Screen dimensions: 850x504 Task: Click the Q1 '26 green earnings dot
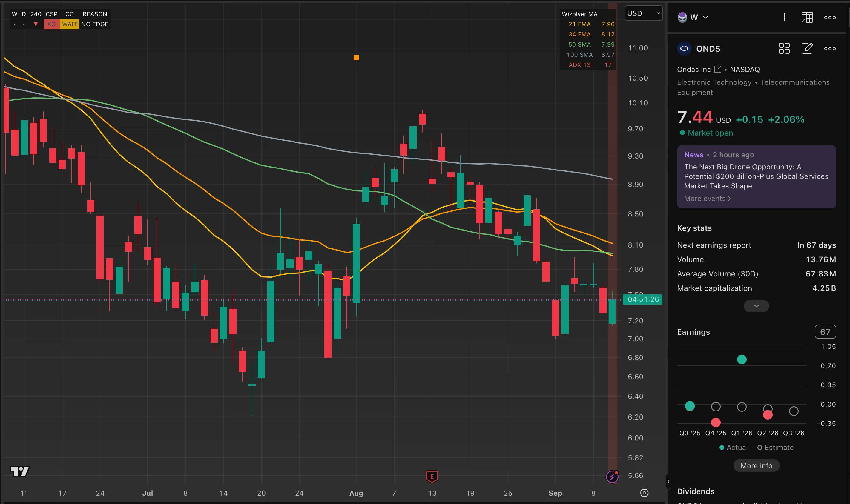[742, 359]
